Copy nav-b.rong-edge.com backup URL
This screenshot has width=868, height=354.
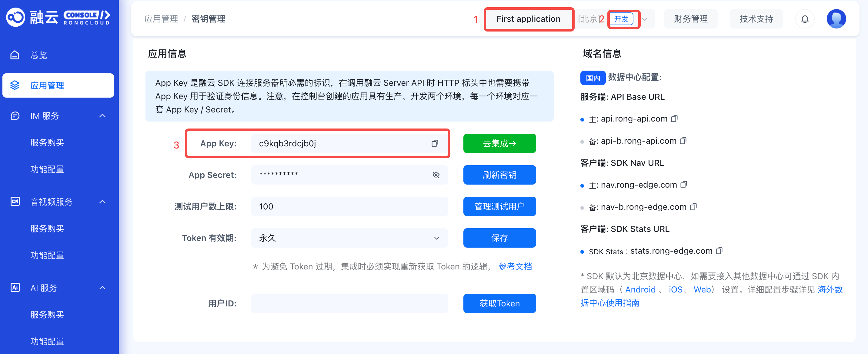(x=693, y=207)
